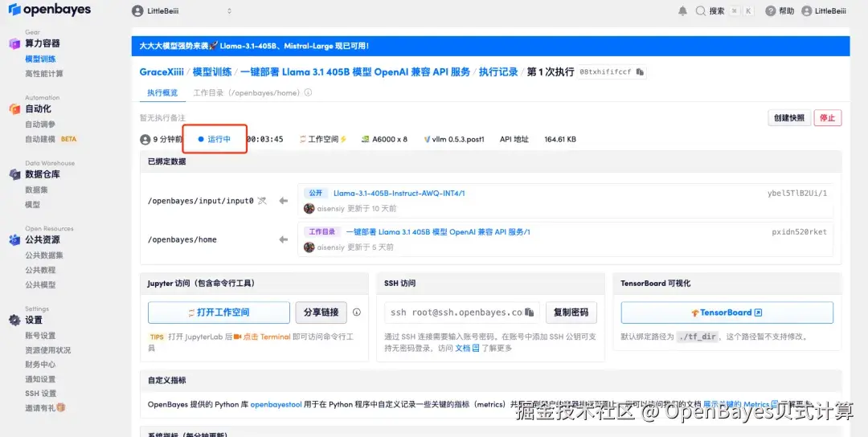Screen dimensions: 868x437
Task: Click the 算力容器 cube icon
Action: [x=14, y=43]
